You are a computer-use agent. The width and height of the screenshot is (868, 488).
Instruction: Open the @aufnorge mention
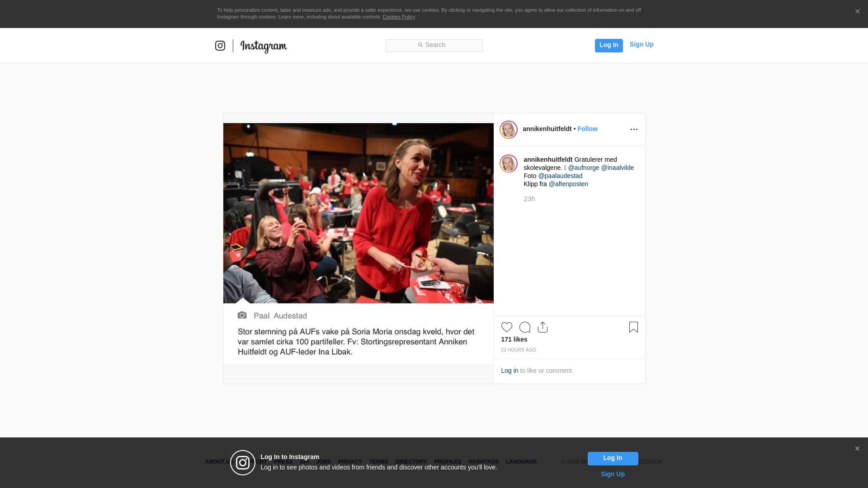584,168
